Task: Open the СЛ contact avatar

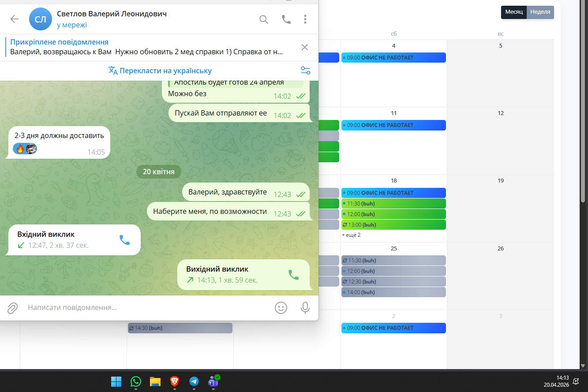Action: (41, 19)
